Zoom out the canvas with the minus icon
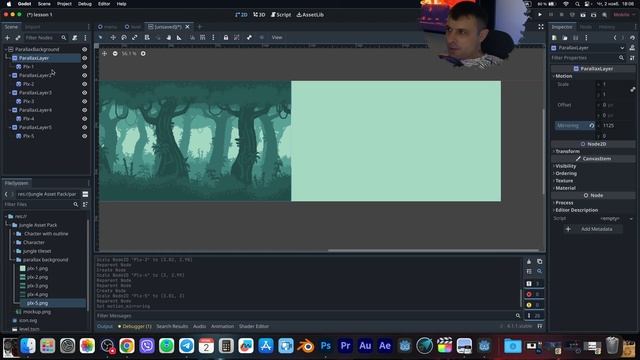640x360 pixels. (x=115, y=53)
